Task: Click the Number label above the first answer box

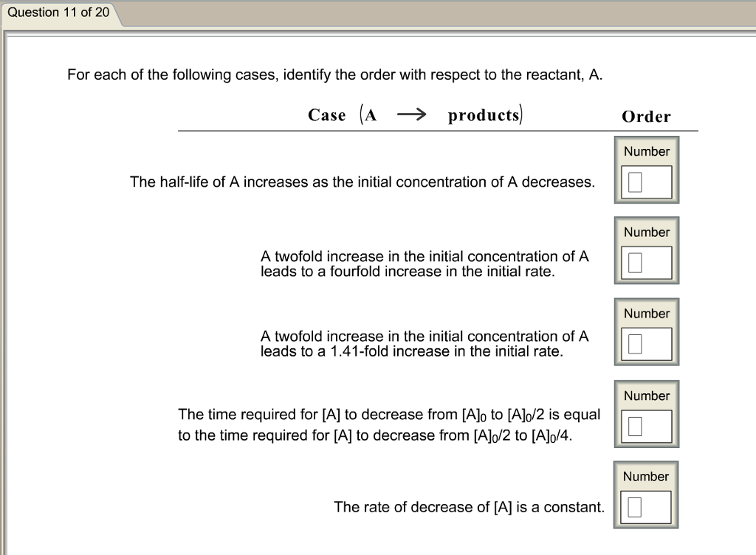Action: pyautogui.click(x=646, y=151)
